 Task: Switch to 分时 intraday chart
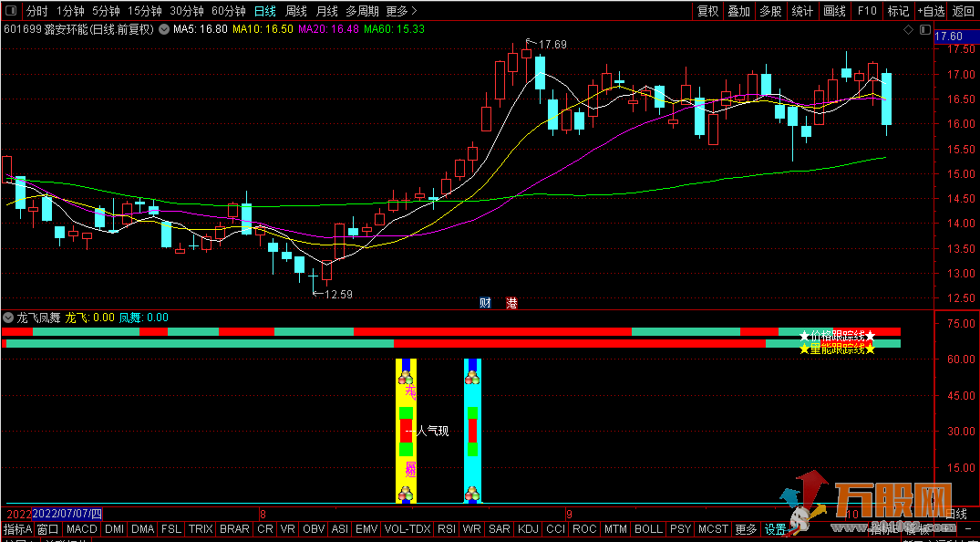(36, 11)
